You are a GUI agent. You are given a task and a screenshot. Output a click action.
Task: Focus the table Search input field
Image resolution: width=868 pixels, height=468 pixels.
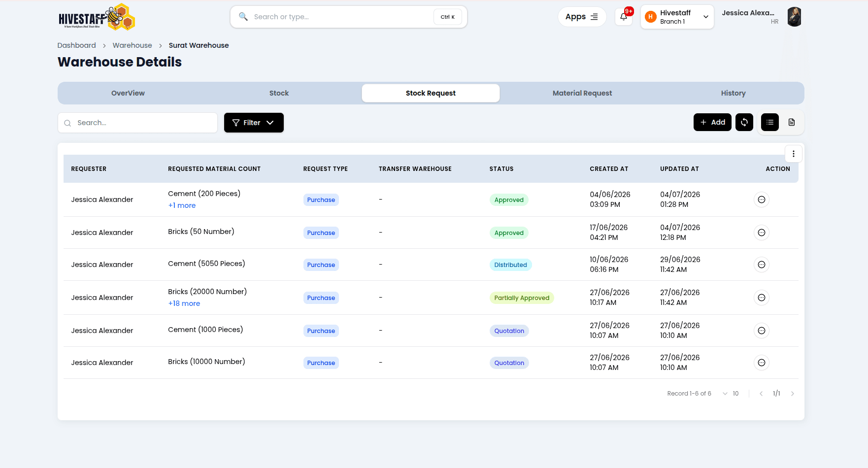137,123
